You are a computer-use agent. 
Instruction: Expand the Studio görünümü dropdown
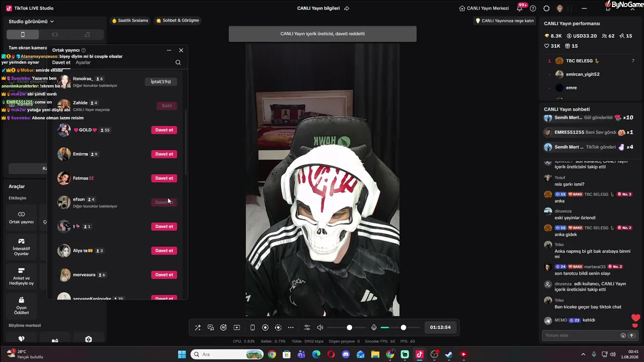(31, 22)
